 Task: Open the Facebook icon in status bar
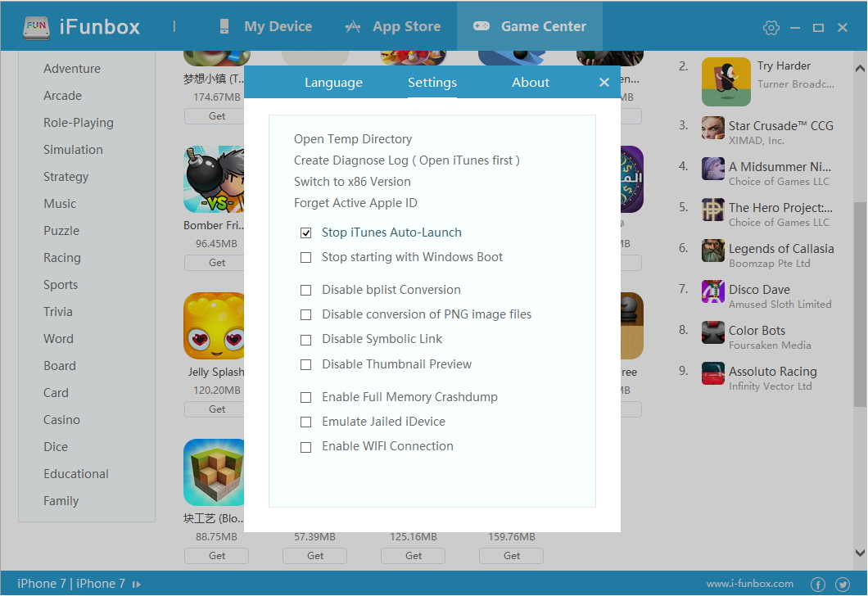817,585
